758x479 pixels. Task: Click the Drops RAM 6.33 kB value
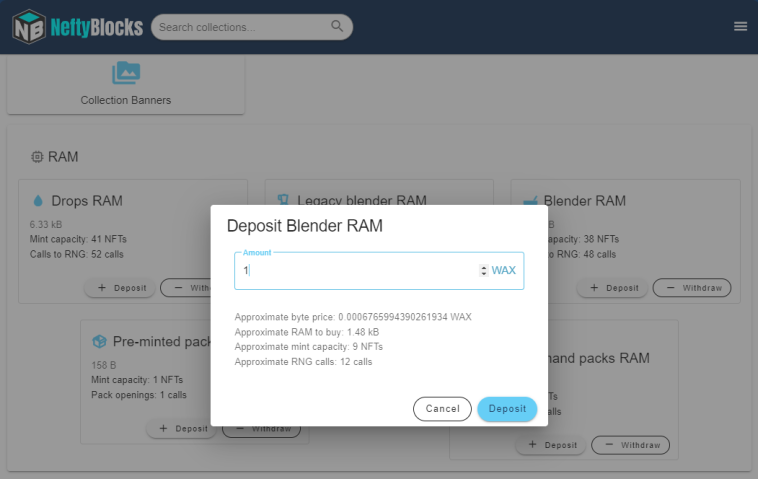tap(46, 224)
